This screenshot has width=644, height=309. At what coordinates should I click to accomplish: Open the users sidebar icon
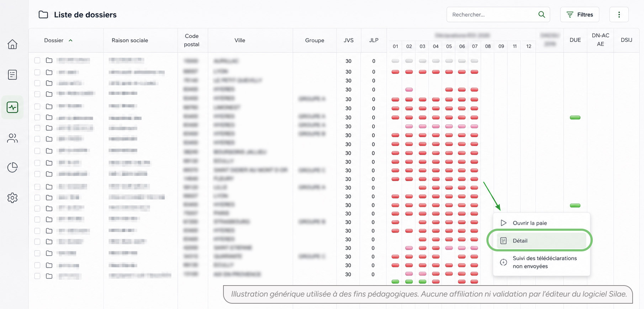point(12,138)
